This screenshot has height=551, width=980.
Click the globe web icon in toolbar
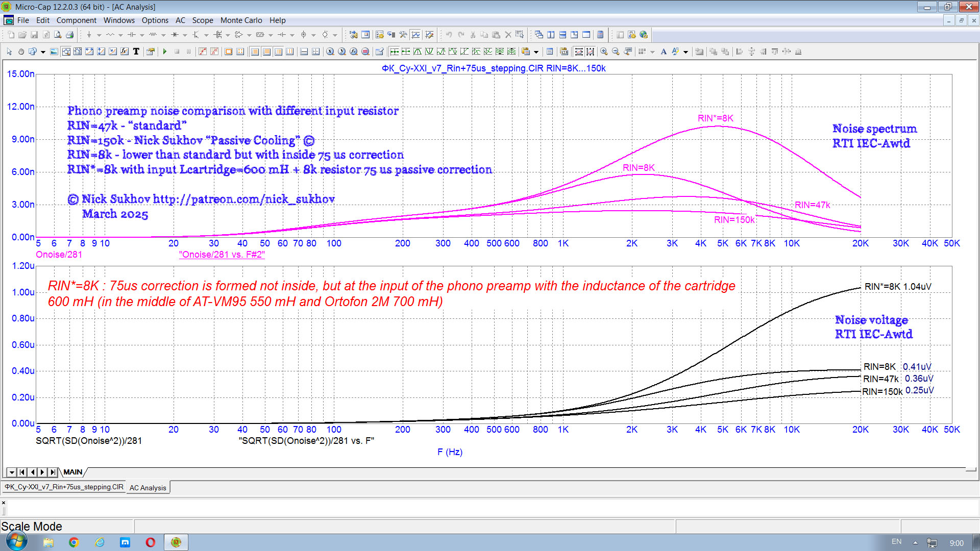[x=644, y=35]
